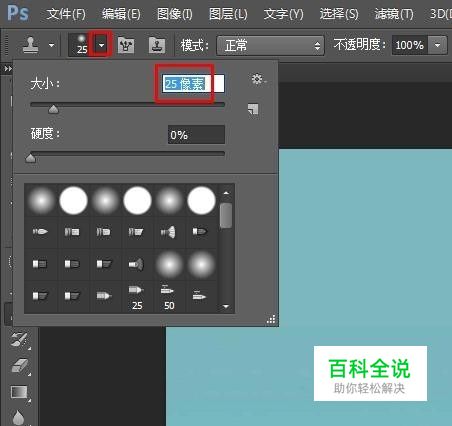
Task: Click the 大小 size slider handle
Action: click(x=53, y=109)
